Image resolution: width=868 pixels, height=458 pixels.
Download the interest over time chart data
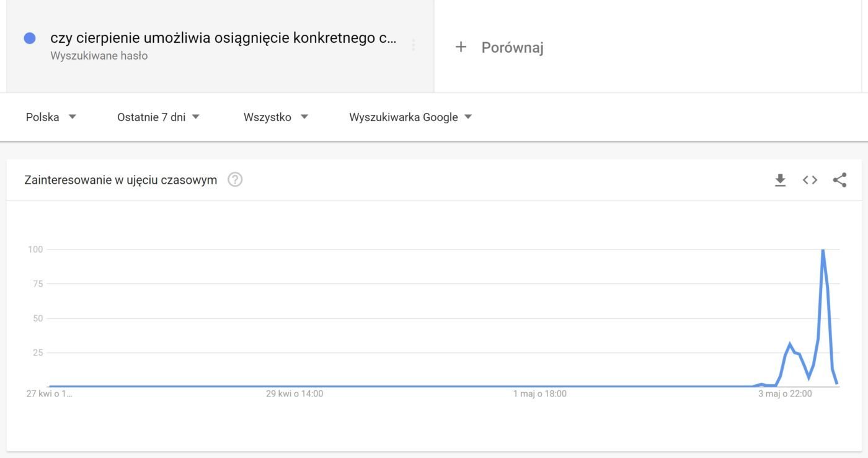[x=780, y=180]
